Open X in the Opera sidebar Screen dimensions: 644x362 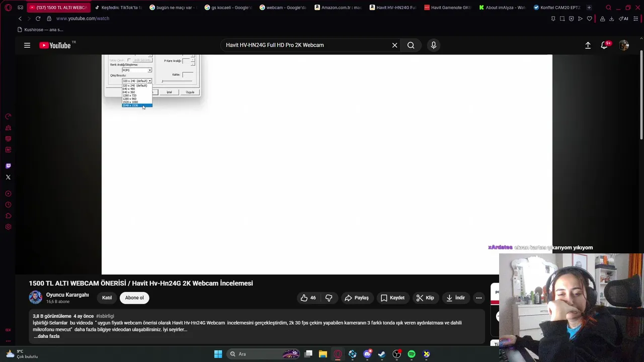8,177
